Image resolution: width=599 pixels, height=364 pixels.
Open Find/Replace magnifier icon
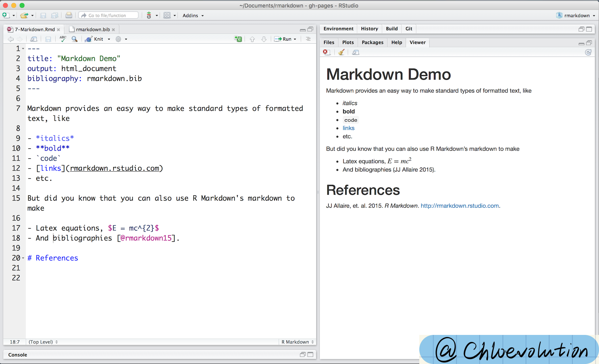coord(74,39)
